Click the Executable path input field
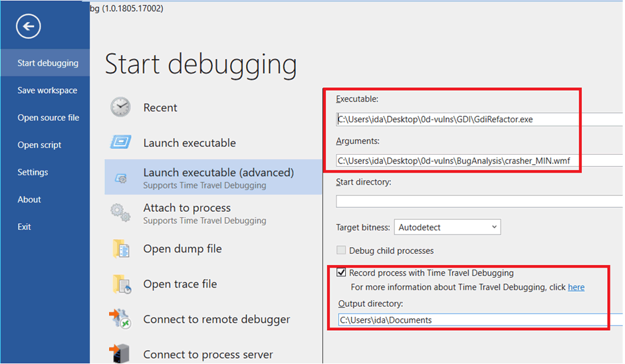This screenshot has width=625, height=364. 479,120
